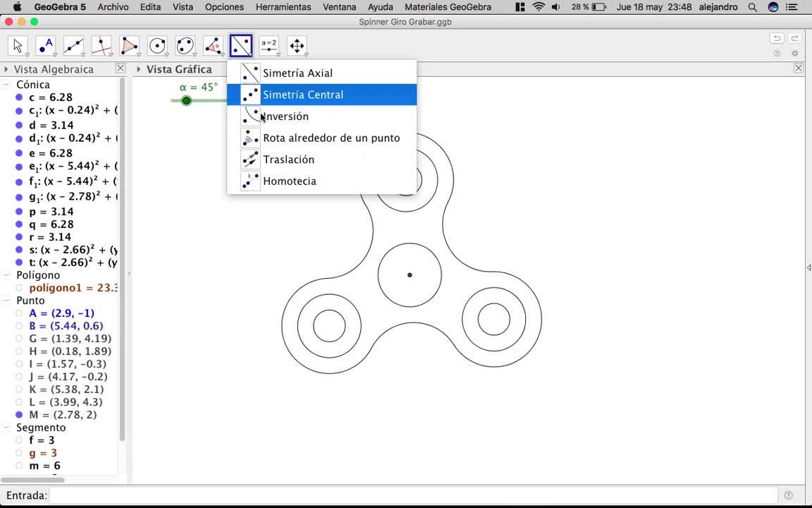Select the Circle with center tool
Screen dimensions: 812x508
tap(157, 46)
